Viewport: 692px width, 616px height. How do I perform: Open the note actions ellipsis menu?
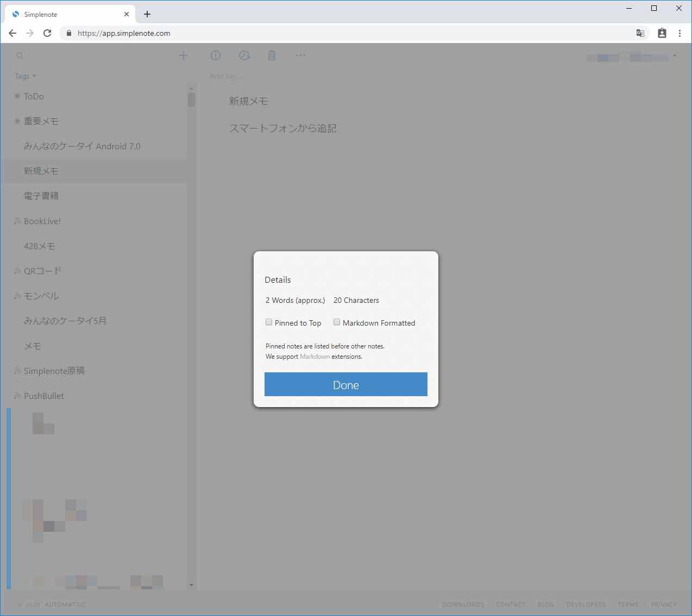300,55
